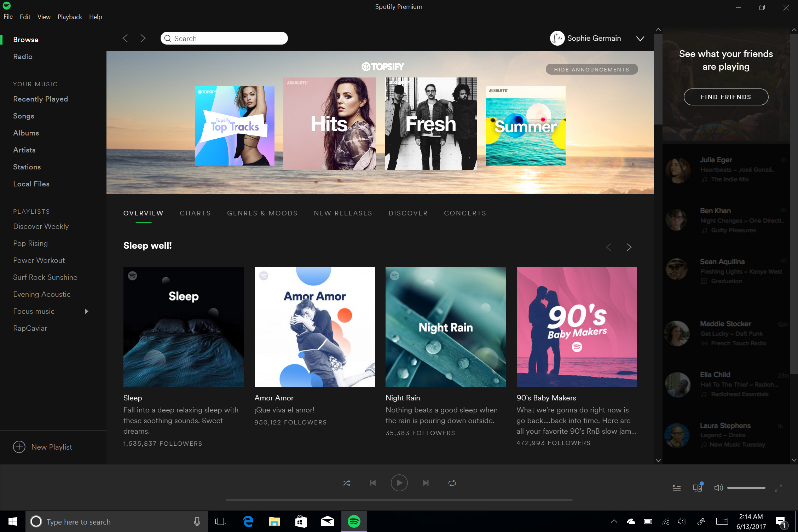
Task: Click the shuffle playback icon
Action: [346, 483]
